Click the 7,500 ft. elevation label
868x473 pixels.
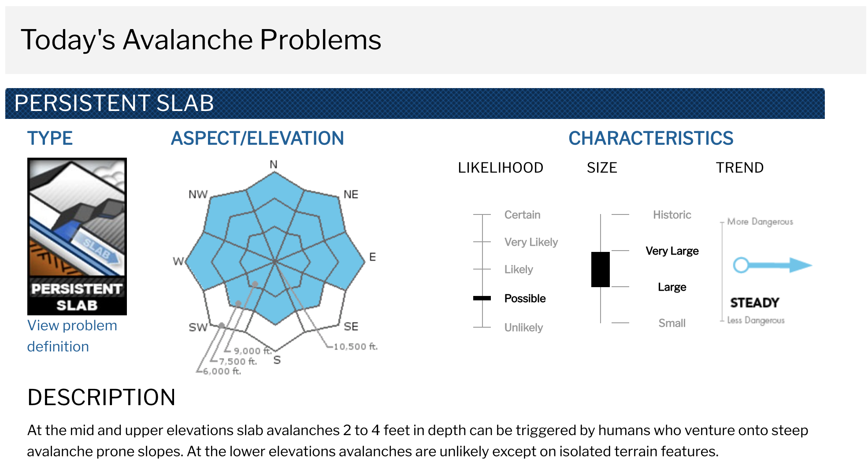[238, 362]
